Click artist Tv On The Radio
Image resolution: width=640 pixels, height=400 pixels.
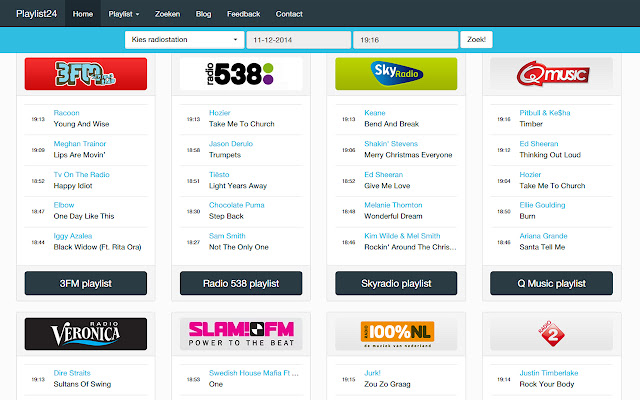(x=82, y=174)
